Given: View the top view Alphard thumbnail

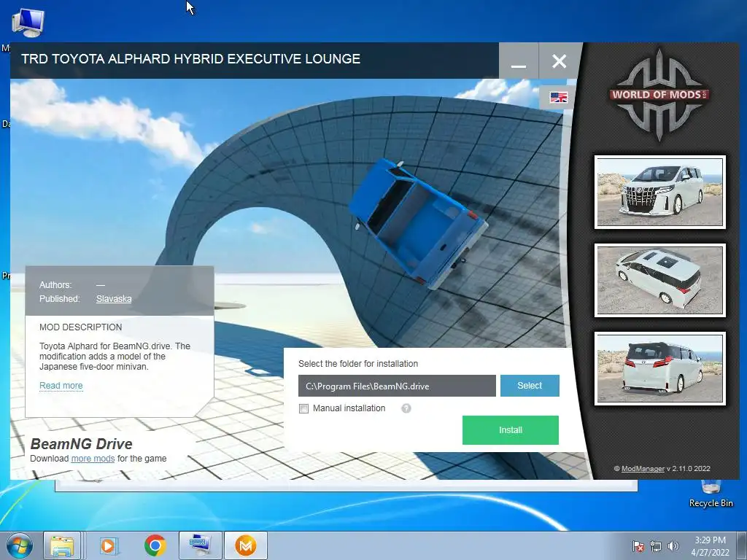Looking at the screenshot, I should coord(659,280).
